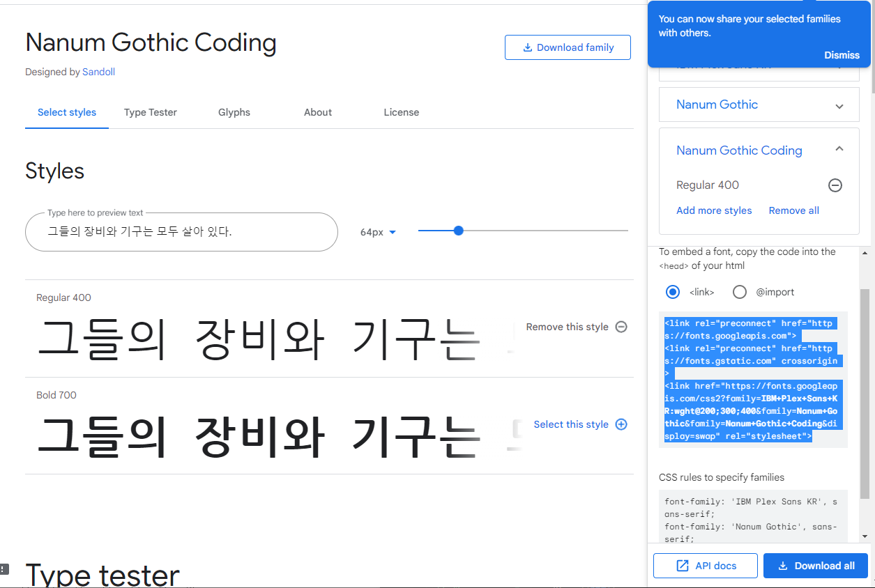The width and height of the screenshot is (875, 588).
Task: Click the Regular 400 label in side panel
Action: point(708,185)
